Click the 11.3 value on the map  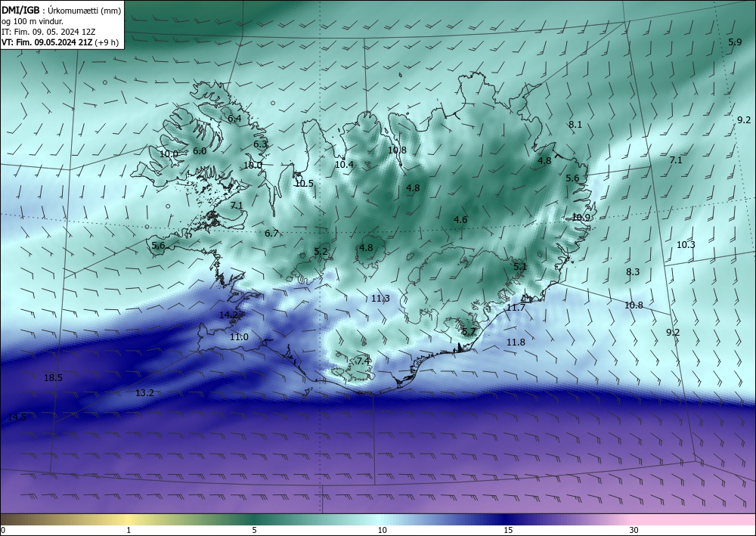point(380,299)
